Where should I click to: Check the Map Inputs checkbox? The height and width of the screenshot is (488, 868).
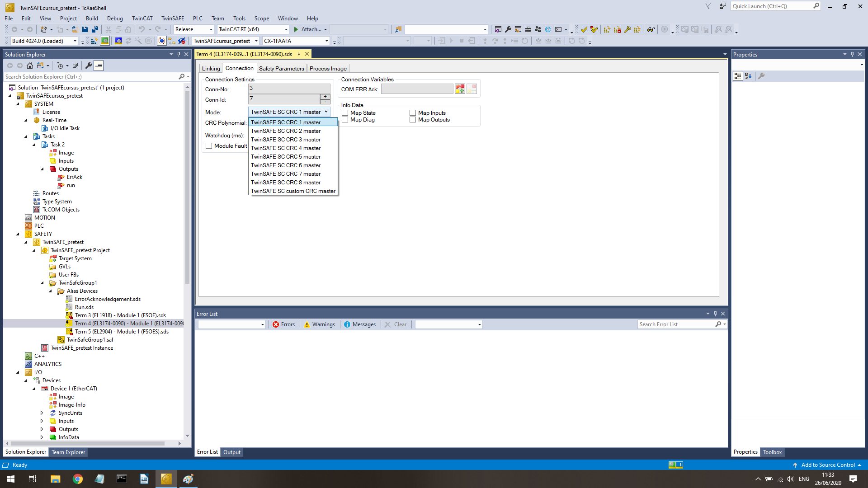[x=413, y=113]
